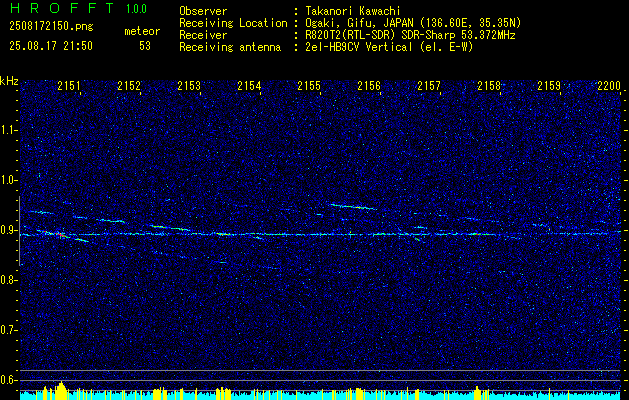
Task: Click the Receiving antenna field label
Action: pos(230,47)
